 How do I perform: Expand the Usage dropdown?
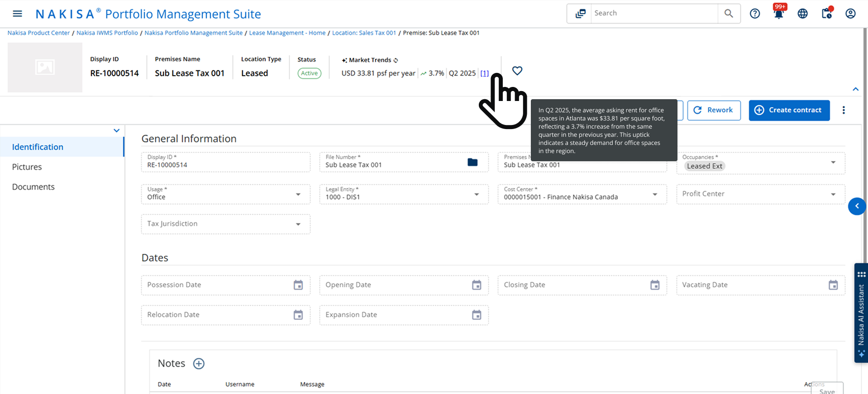coord(298,194)
